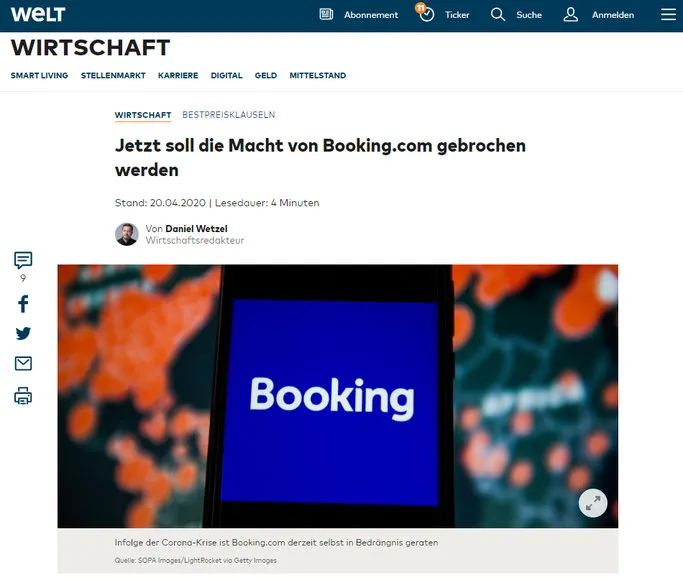Open the hamburger menu

point(668,15)
